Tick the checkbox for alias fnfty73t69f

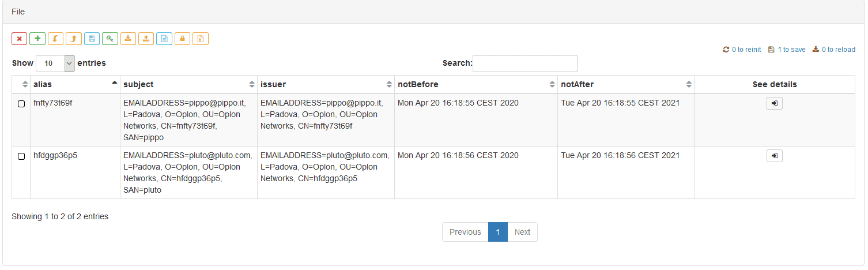click(21, 104)
